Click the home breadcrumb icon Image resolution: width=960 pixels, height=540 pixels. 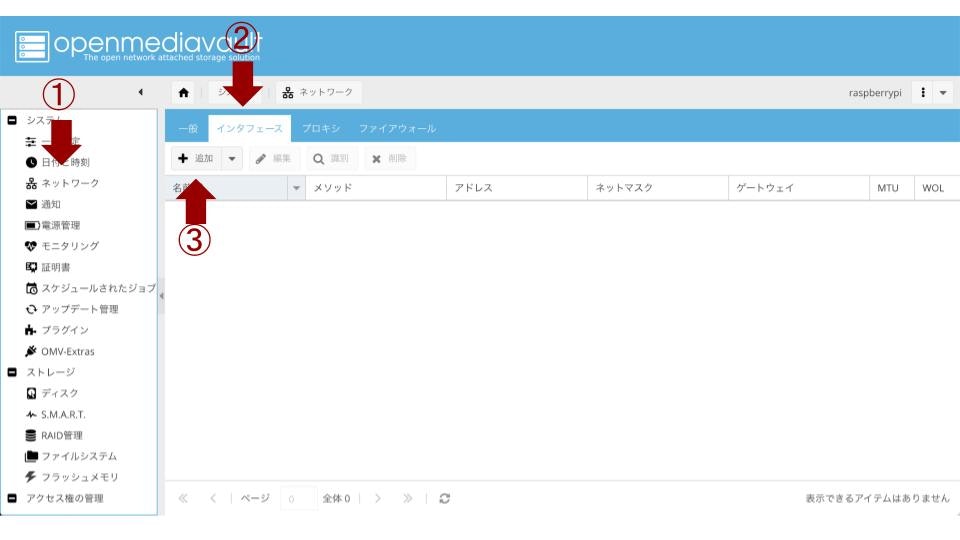(x=184, y=92)
